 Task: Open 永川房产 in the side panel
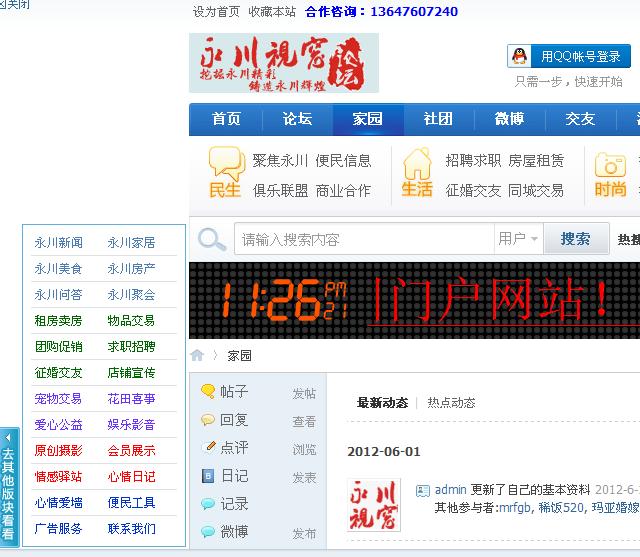[x=131, y=269]
